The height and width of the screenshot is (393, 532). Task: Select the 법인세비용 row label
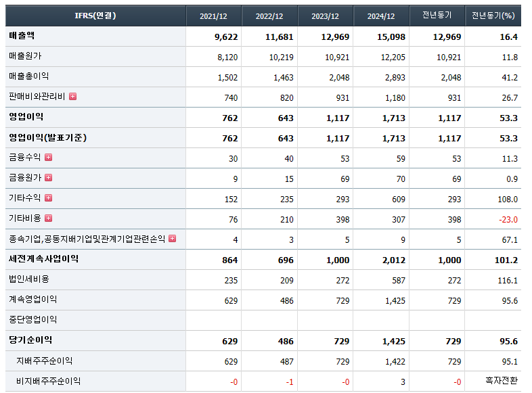29,279
